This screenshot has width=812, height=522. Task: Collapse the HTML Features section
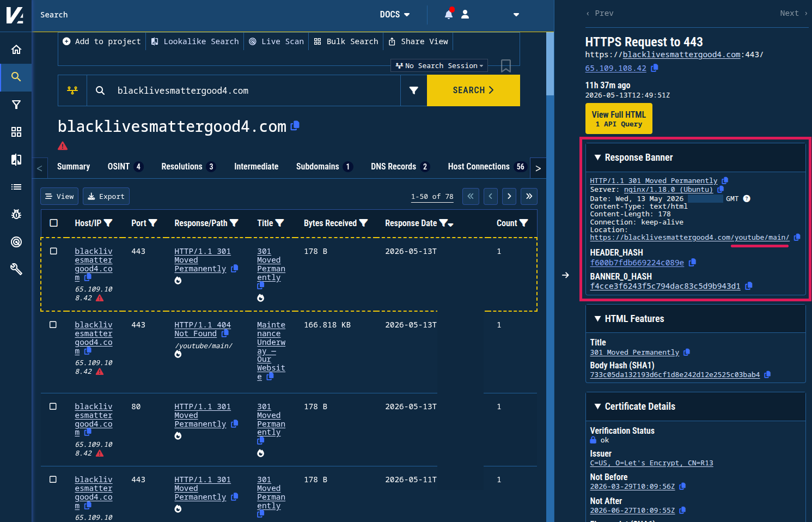(x=598, y=319)
